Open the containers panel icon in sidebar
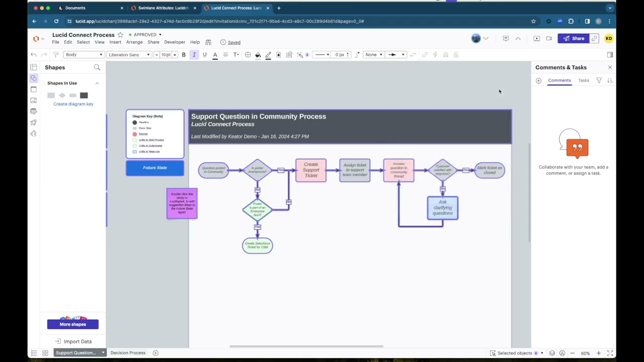 coord(34,89)
